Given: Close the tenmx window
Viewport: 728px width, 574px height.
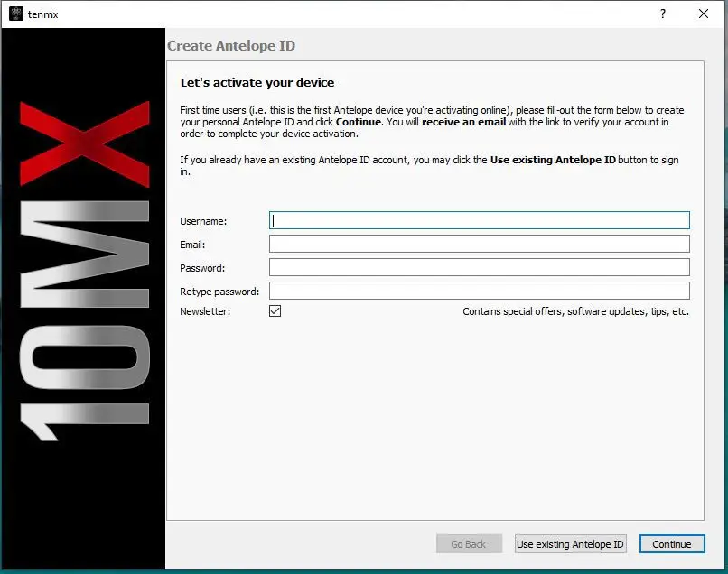Looking at the screenshot, I should tap(704, 14).
